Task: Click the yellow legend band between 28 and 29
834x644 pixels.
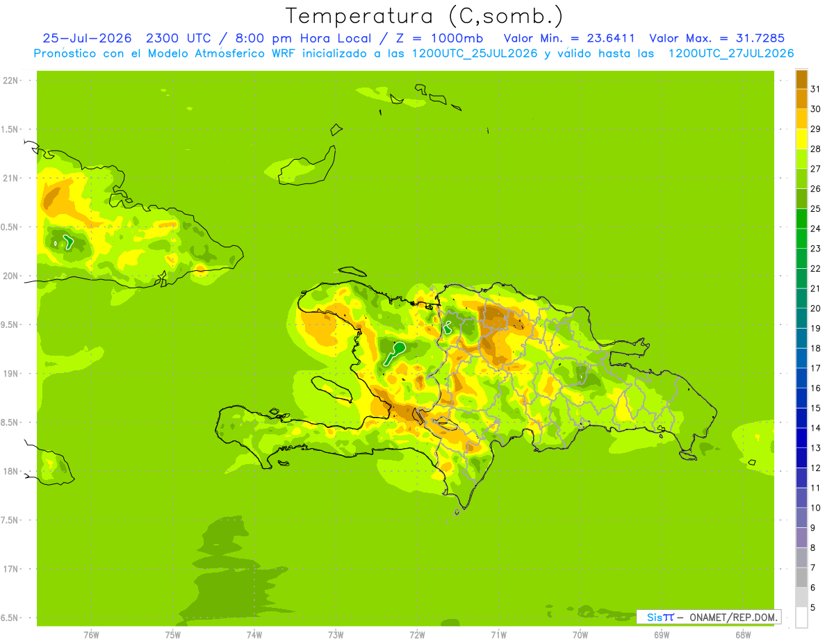Action: point(801,138)
